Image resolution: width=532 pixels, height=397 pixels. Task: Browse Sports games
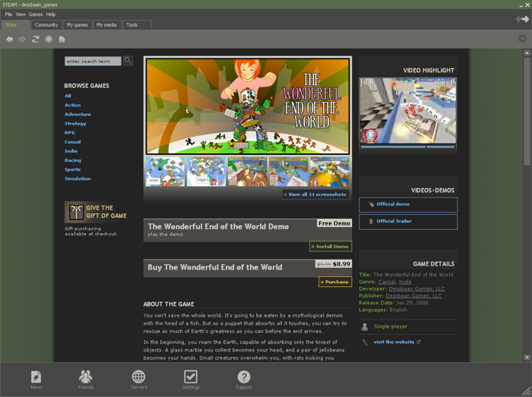[73, 169]
